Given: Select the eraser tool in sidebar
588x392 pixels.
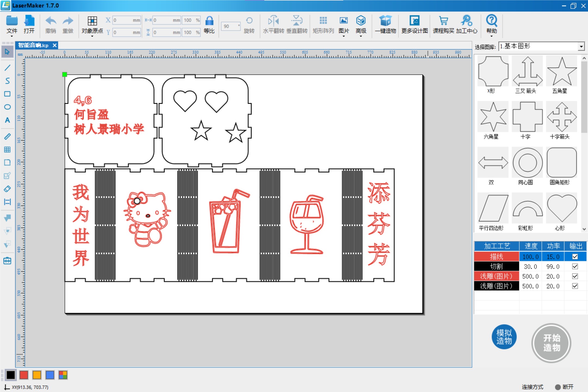Looking at the screenshot, I should (x=7, y=189).
